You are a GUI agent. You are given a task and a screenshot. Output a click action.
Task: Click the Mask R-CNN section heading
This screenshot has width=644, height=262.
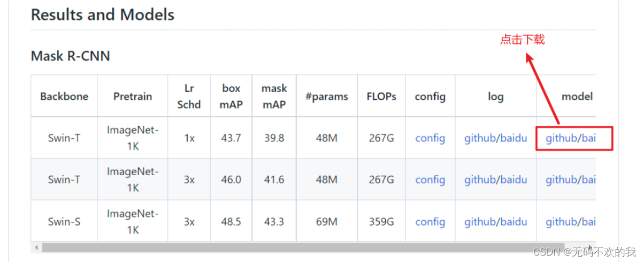[71, 56]
